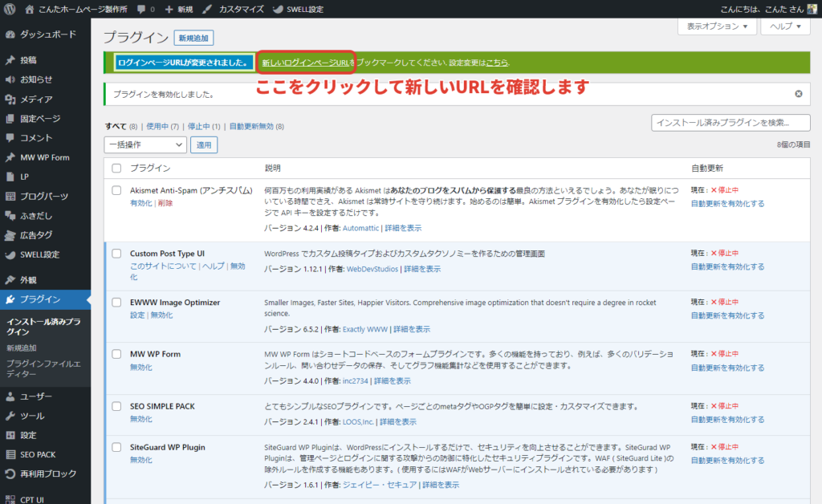This screenshot has height=504, width=822.
Task: Click the WordPress logo icon
Action: coord(10,9)
